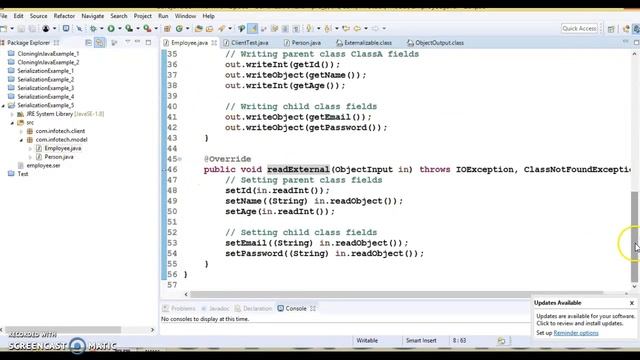Click the Back navigation arrow icon
Screen dimensions: 640x360
(357, 29)
